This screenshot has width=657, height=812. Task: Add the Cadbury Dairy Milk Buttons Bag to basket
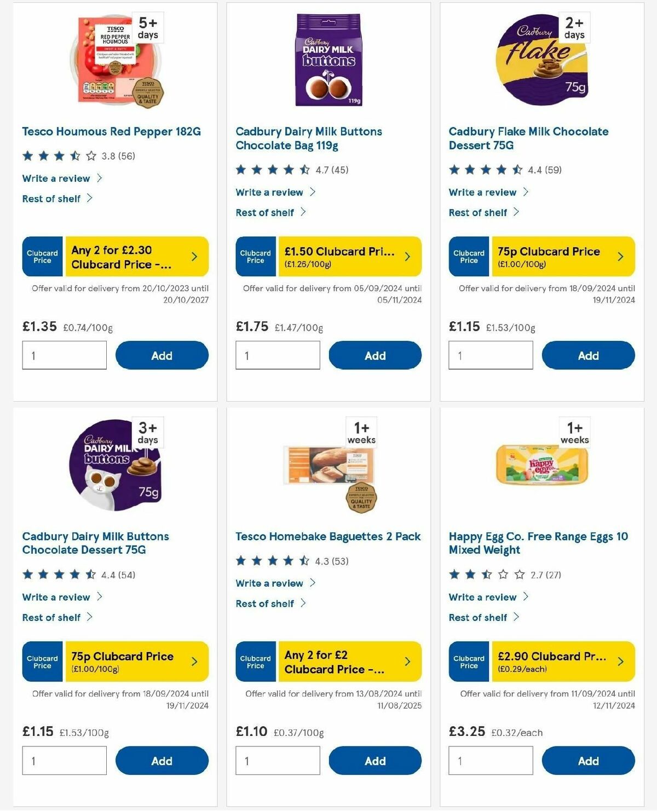[x=375, y=355]
